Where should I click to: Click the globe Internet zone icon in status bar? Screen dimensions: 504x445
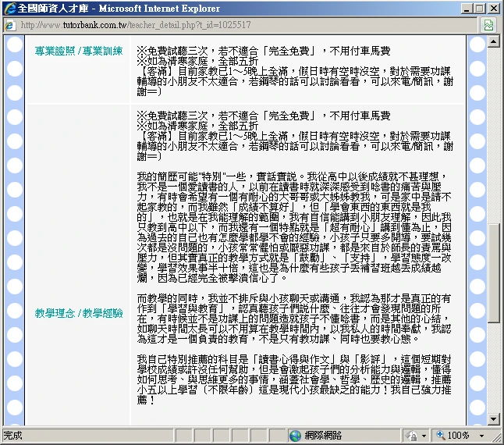tap(295, 436)
